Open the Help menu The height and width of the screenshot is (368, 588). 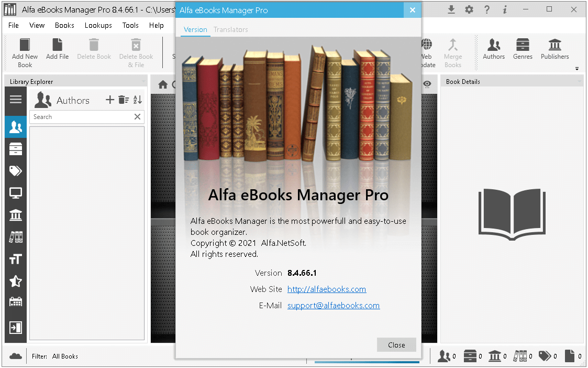pos(157,25)
